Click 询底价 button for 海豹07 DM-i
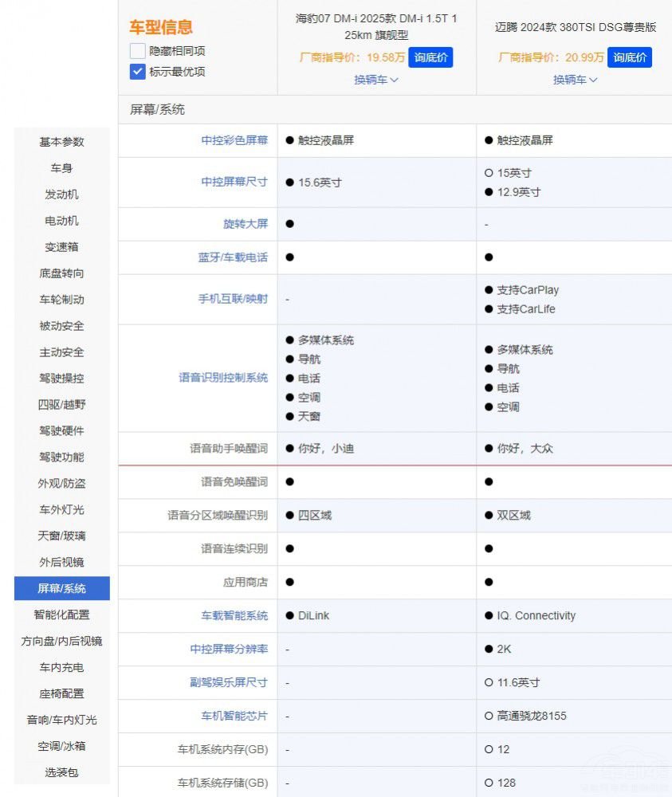This screenshot has width=672, height=797. tap(430, 57)
